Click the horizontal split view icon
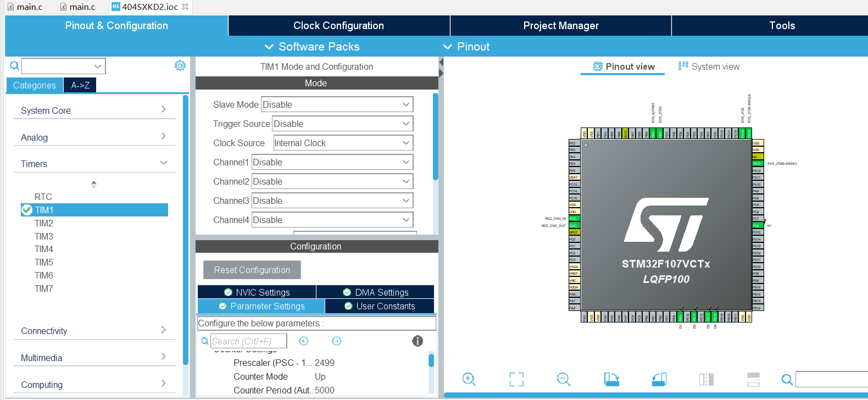Viewport: 868px width, 400px height. click(x=753, y=379)
